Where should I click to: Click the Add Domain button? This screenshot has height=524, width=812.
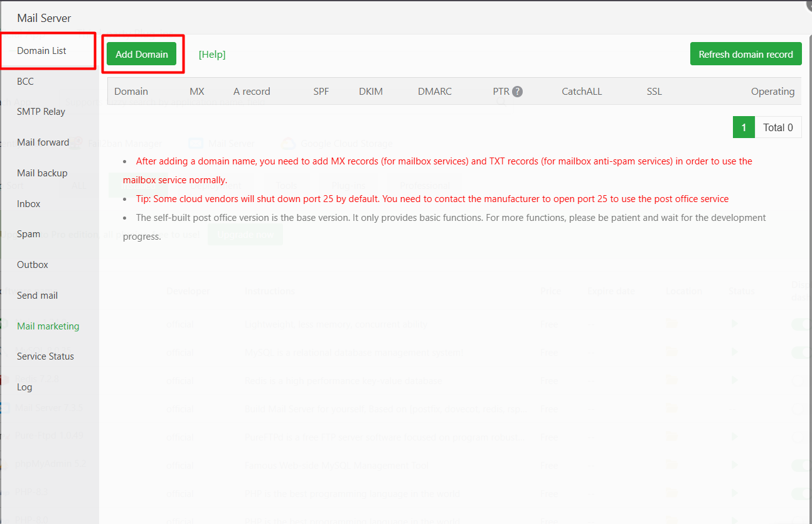[x=142, y=54]
